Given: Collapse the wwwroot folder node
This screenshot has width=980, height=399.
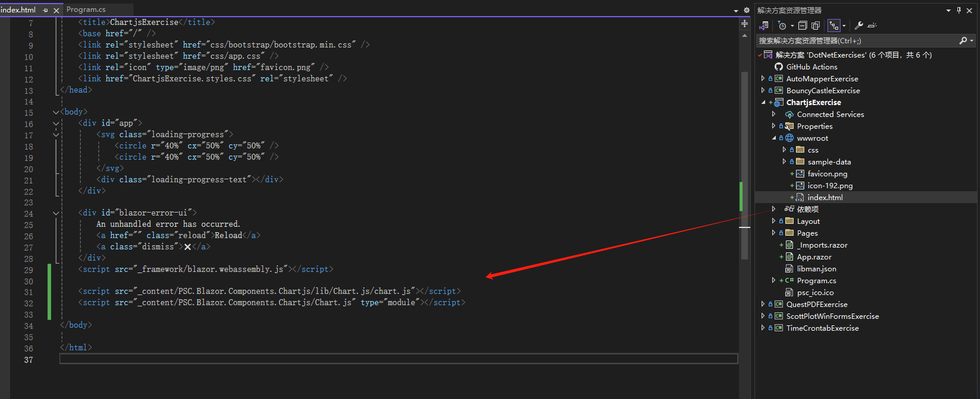Looking at the screenshot, I should click(x=773, y=138).
